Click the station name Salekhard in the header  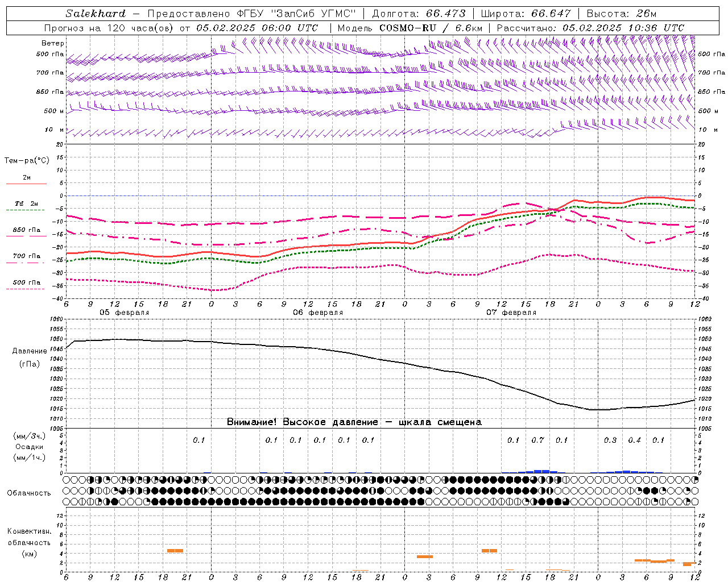point(96,14)
